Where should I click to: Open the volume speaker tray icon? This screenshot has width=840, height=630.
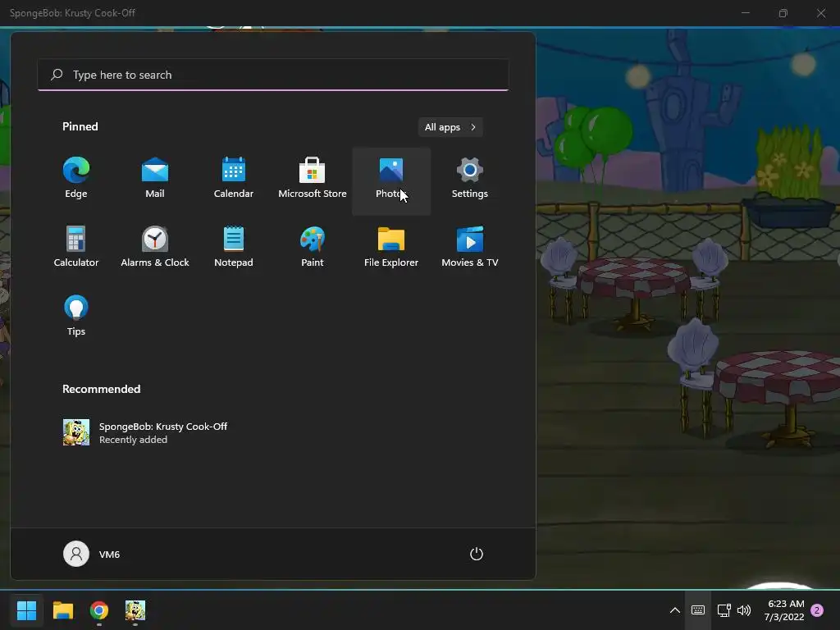(744, 610)
